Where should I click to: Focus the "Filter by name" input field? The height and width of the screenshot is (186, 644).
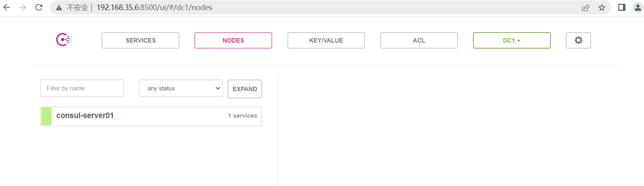[x=82, y=88]
